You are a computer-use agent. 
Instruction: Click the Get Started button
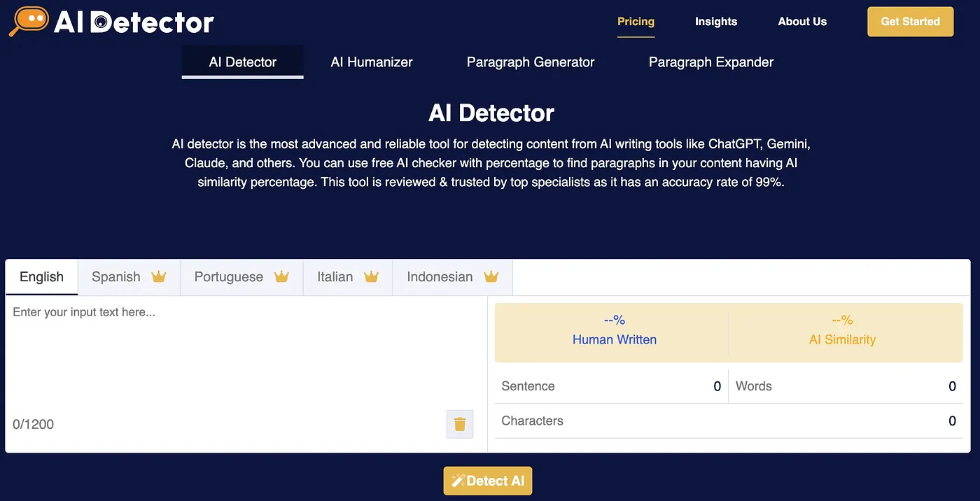(x=910, y=22)
